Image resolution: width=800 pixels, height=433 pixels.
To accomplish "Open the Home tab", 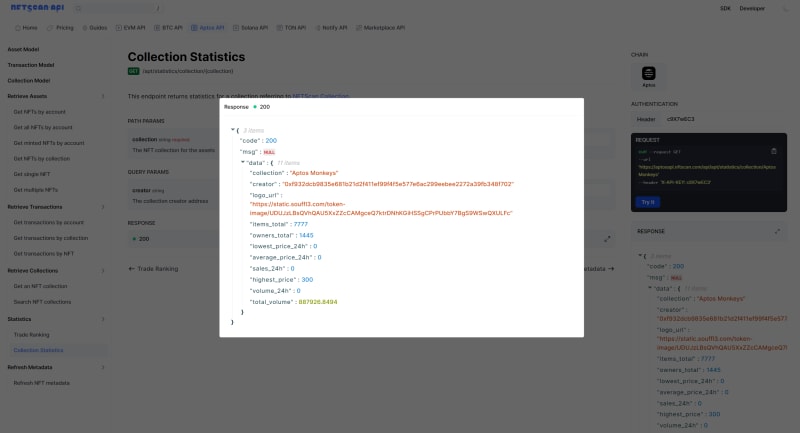I will pos(26,28).
